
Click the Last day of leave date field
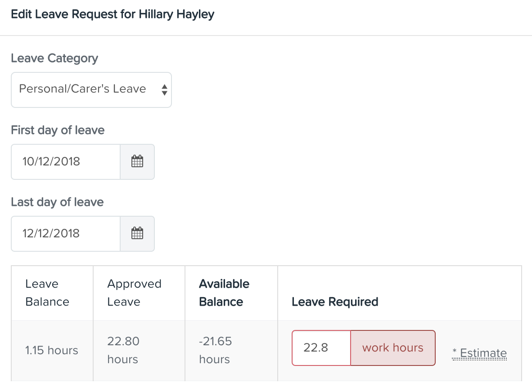coord(66,233)
